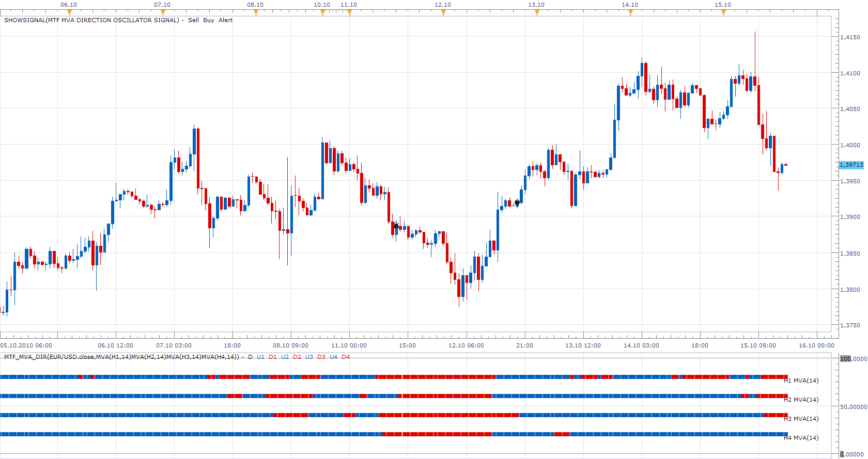Click the 1,4000 price axis label

pos(850,145)
